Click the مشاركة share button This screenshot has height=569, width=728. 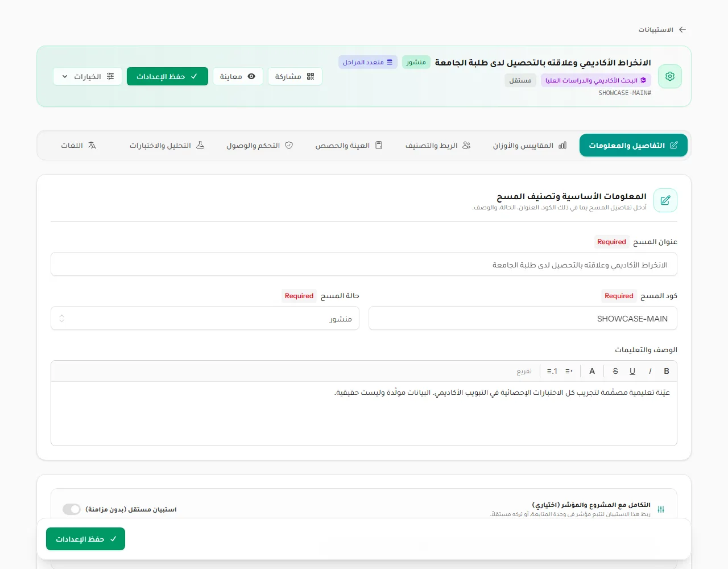click(x=295, y=76)
